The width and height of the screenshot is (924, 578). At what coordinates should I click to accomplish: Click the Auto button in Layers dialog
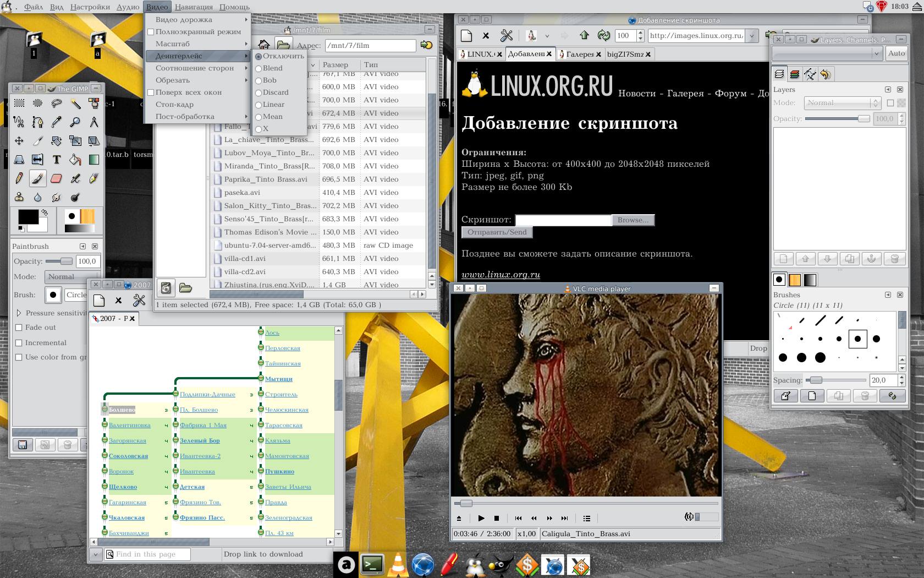tap(897, 53)
